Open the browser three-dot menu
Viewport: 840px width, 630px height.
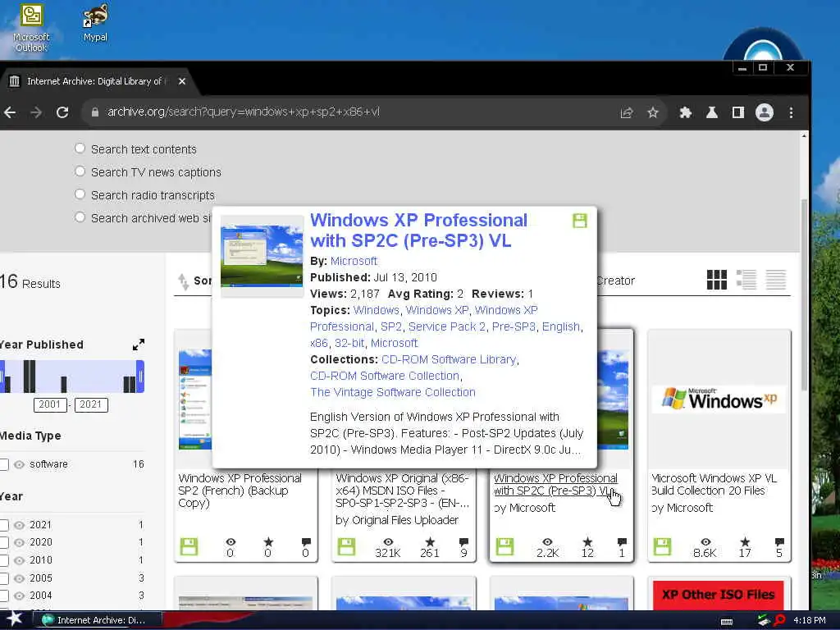(x=792, y=112)
